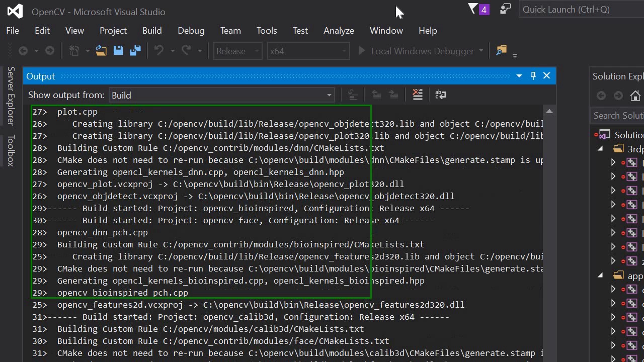Open the Debug menu
The image size is (644, 362).
[191, 31]
